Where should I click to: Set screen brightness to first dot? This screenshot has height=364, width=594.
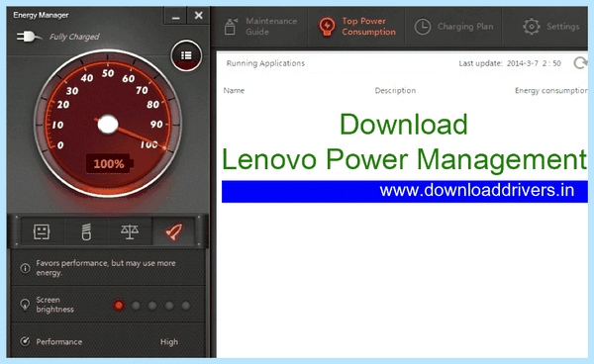[x=119, y=306]
